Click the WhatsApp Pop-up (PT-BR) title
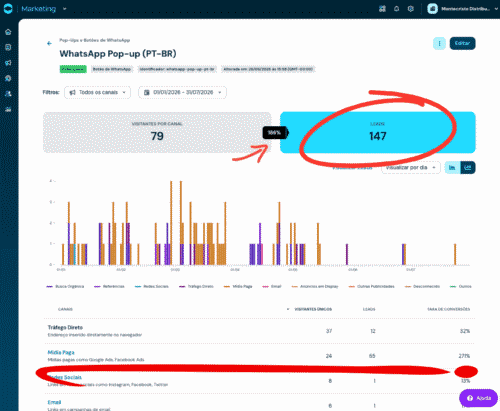The image size is (500, 411). click(118, 54)
